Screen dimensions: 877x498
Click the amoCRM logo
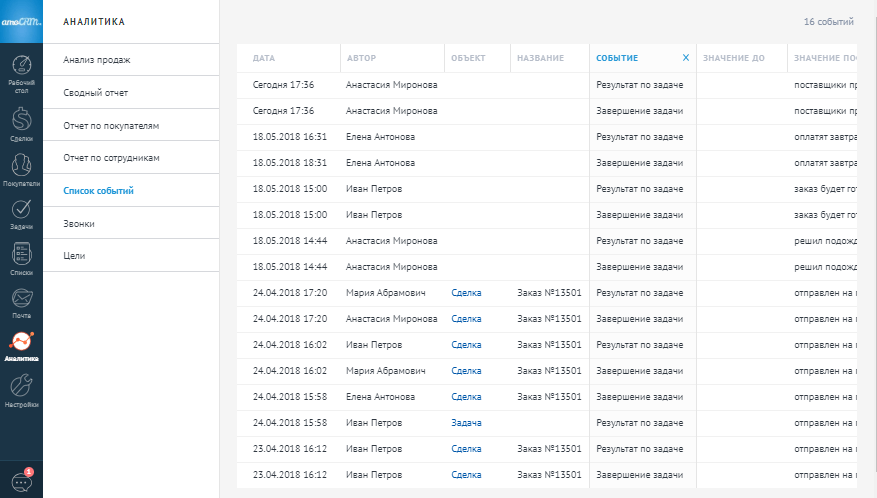[21, 21]
